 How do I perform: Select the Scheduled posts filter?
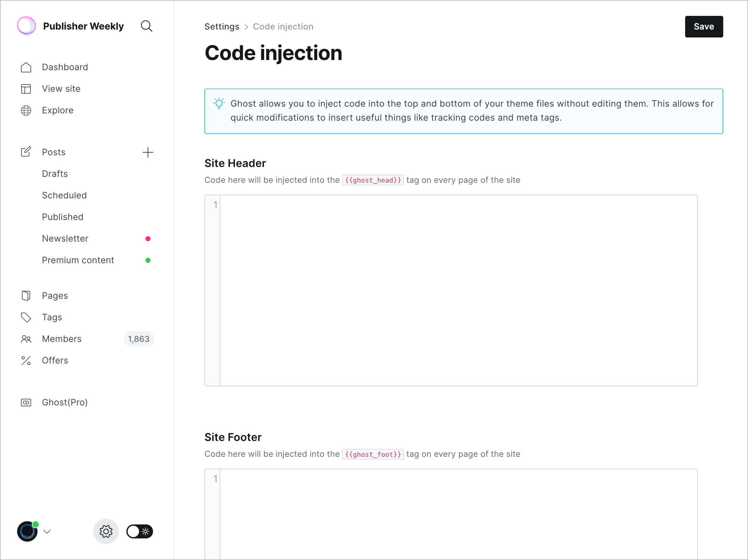(64, 195)
